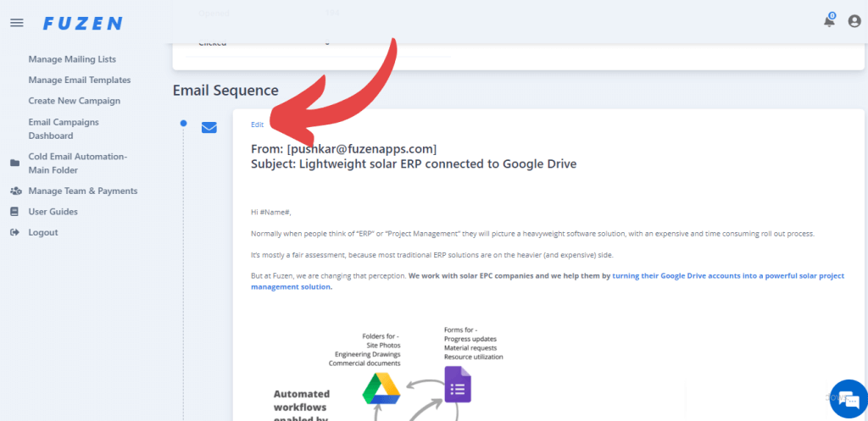Click the team icon beside Manage Team & Payments

15,191
